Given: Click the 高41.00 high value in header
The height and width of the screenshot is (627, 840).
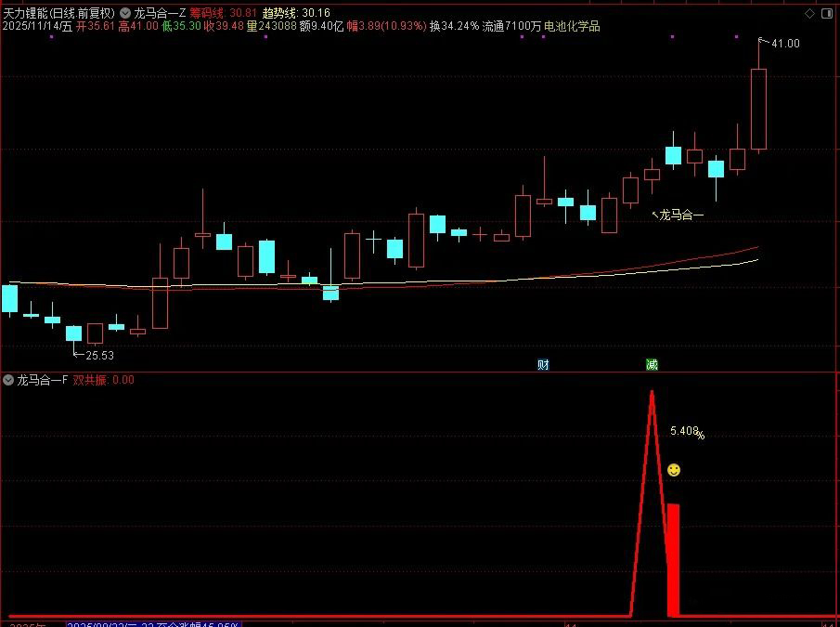Looking at the screenshot, I should point(138,26).
